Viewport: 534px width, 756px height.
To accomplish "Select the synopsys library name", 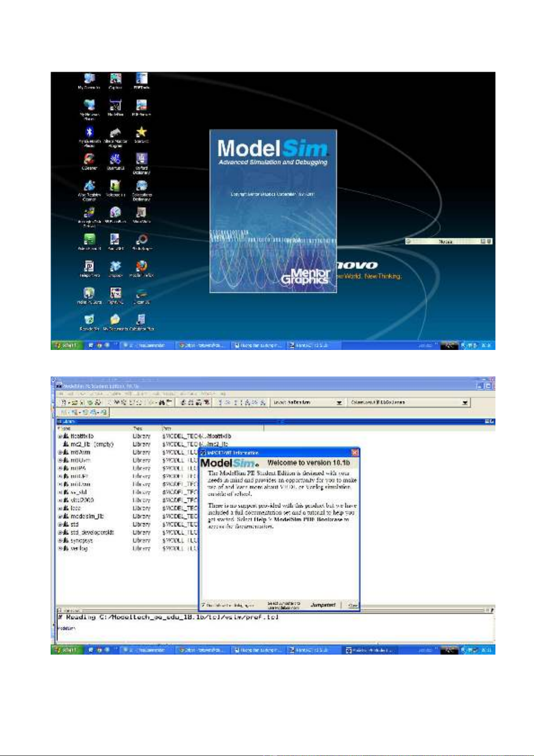I will click(82, 540).
